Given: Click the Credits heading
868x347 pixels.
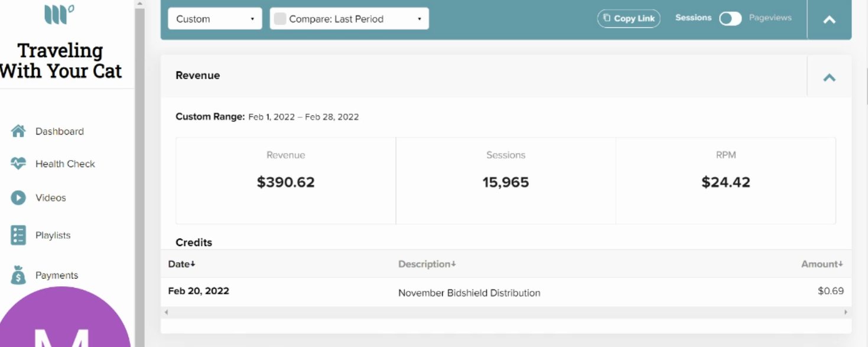Looking at the screenshot, I should tap(194, 243).
